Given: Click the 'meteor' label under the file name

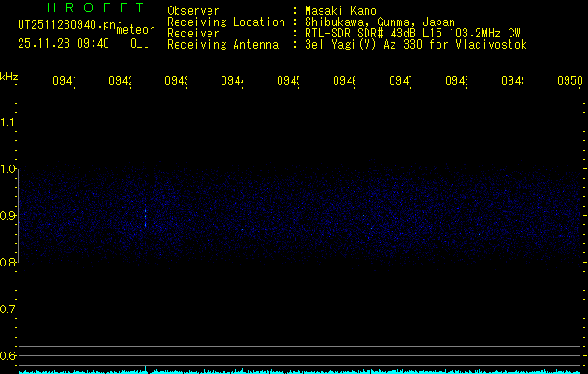Looking at the screenshot, I should (x=136, y=30).
